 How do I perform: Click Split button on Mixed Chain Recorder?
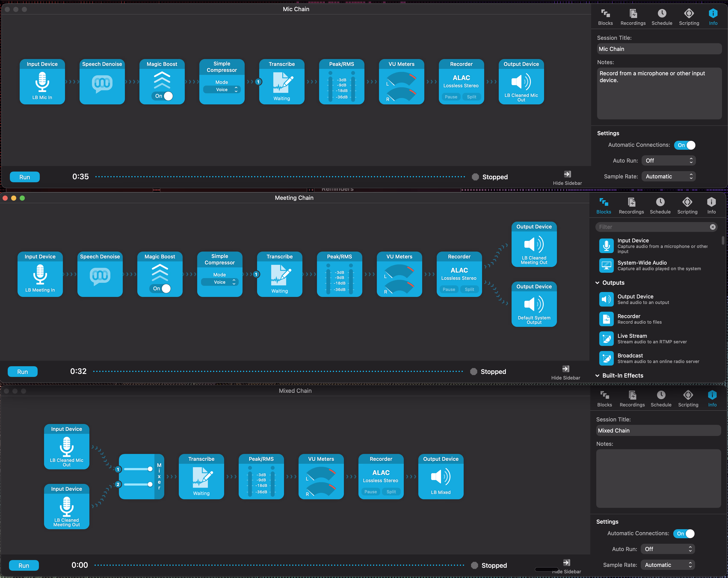coord(391,492)
